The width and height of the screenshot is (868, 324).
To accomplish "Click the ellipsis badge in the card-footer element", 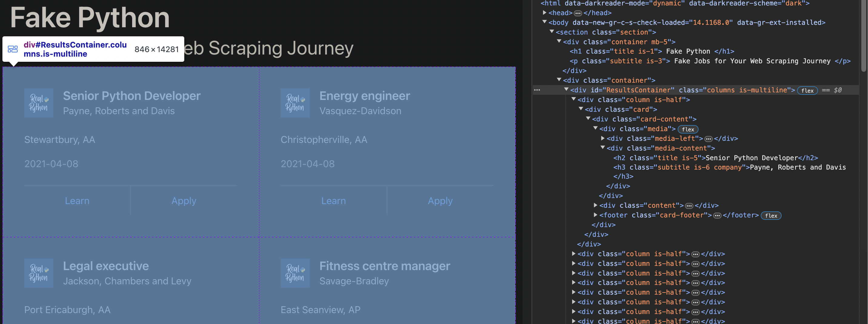I will point(717,216).
